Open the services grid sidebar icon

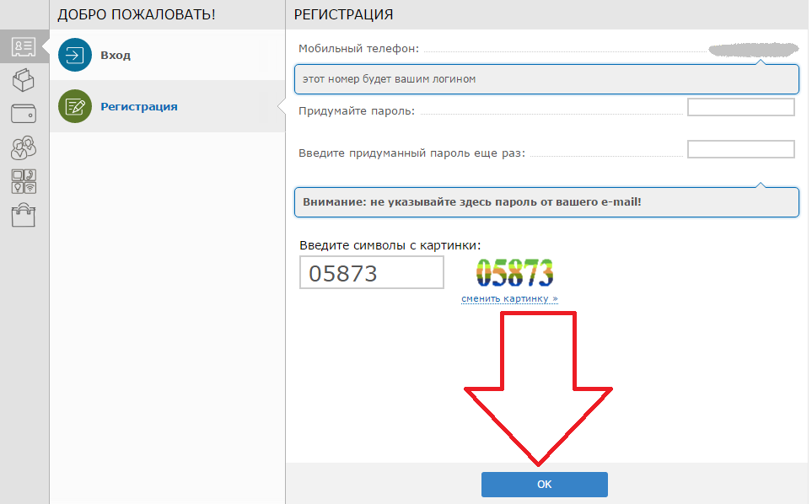(24, 182)
